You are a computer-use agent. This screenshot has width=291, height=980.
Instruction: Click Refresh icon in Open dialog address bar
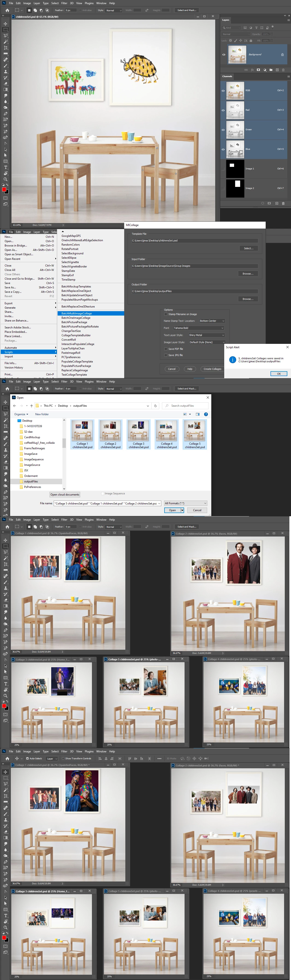155,406
